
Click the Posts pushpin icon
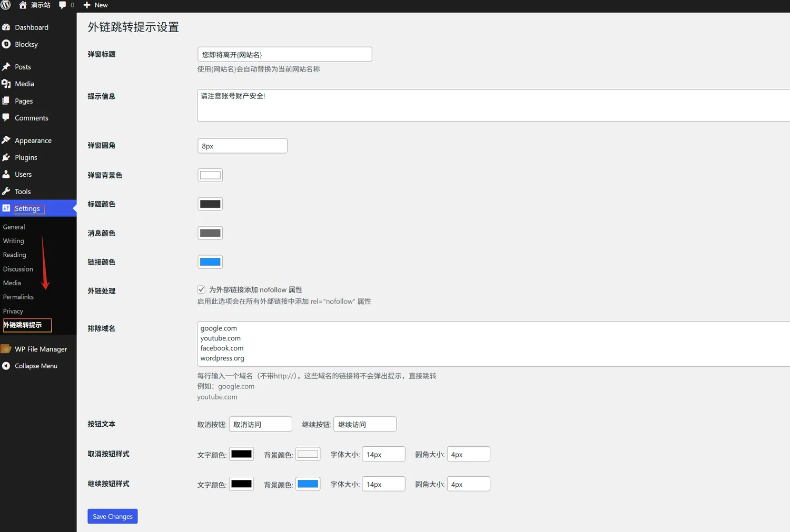click(6, 67)
